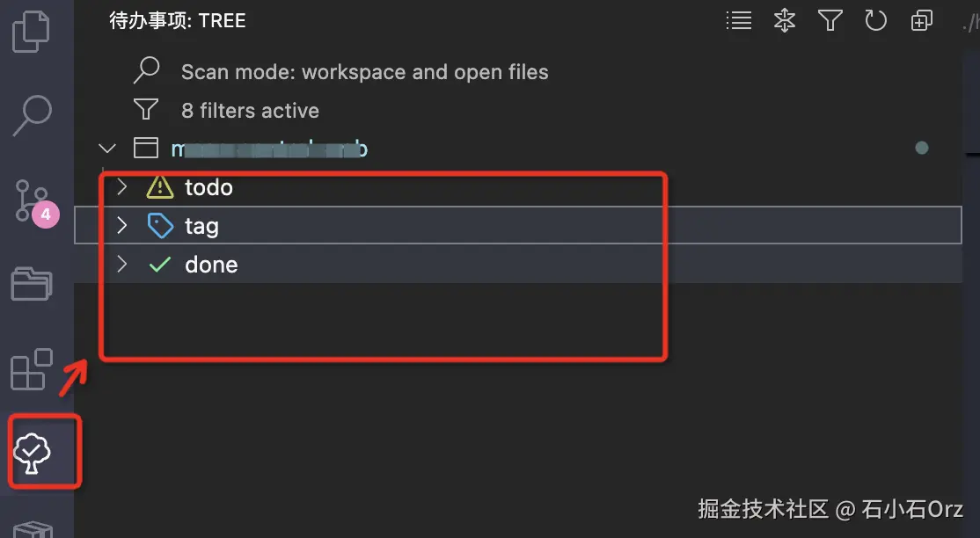The height and width of the screenshot is (538, 980).
Task: Select the tag tree item
Action: [x=201, y=226]
